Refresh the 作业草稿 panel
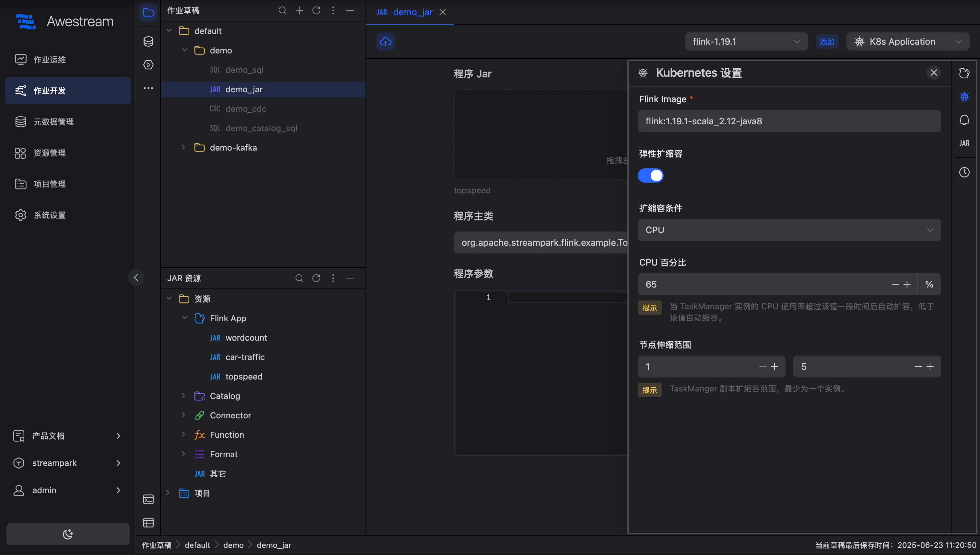 click(x=316, y=11)
